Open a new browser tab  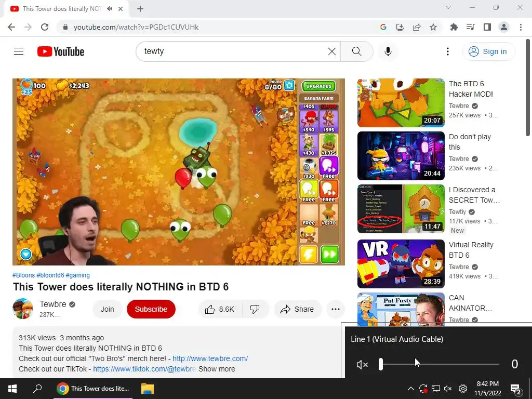tap(140, 9)
